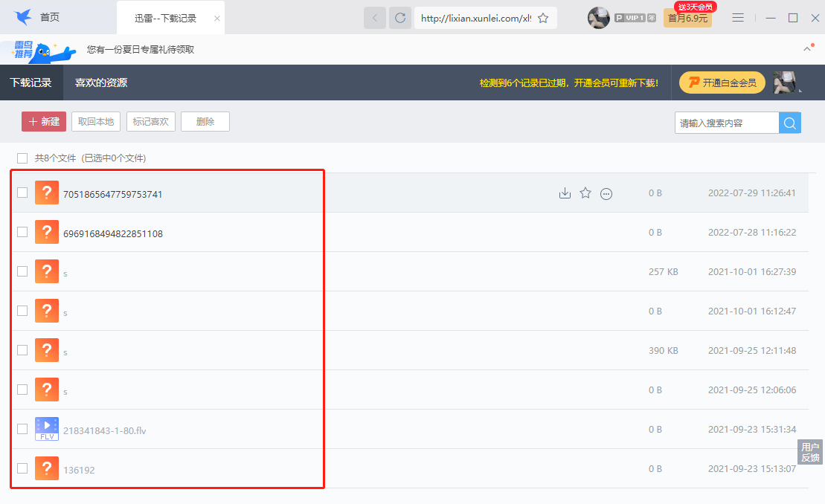Bookmark page with address bar star icon
The height and width of the screenshot is (504, 825).
pyautogui.click(x=543, y=18)
